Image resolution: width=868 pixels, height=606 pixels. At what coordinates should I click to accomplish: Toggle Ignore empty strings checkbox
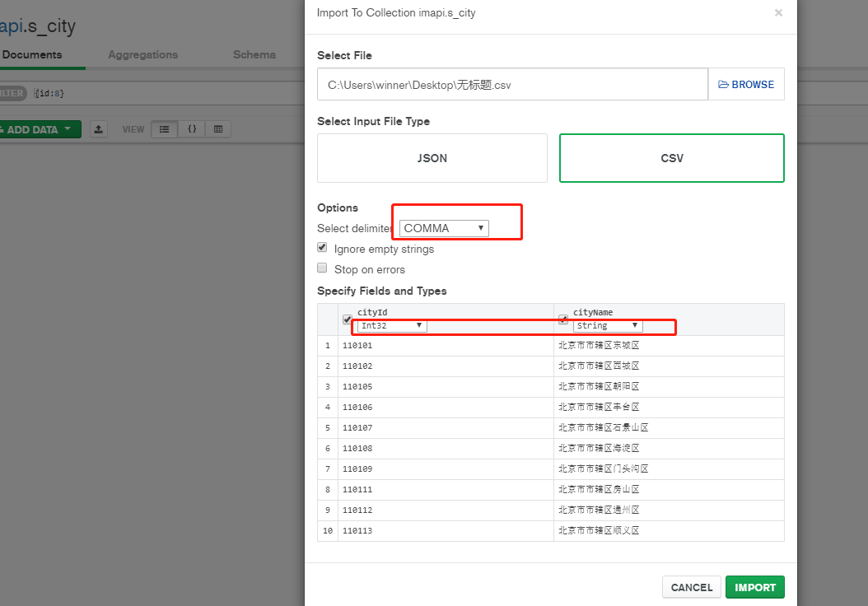[x=323, y=248]
